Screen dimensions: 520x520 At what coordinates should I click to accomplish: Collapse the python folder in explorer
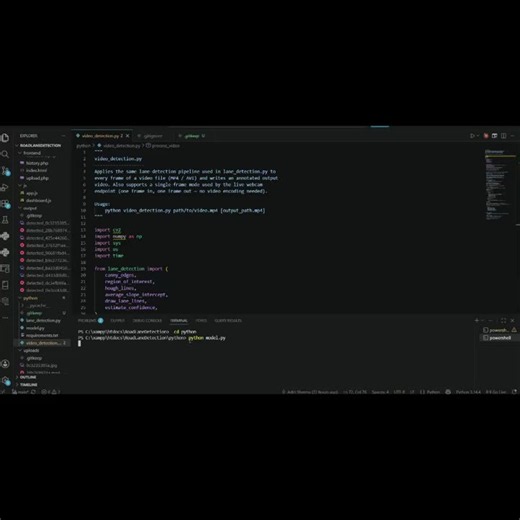tap(30, 298)
